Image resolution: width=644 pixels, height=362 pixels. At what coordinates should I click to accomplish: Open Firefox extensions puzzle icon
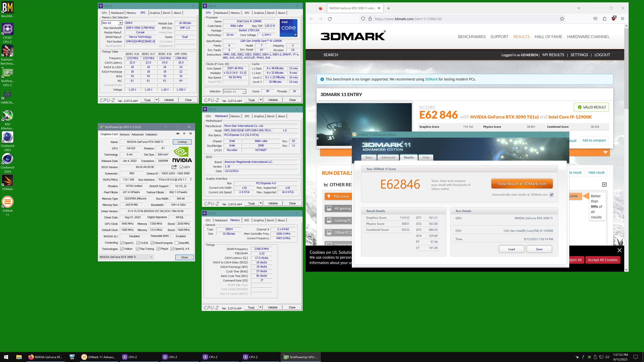pyautogui.click(x=605, y=19)
